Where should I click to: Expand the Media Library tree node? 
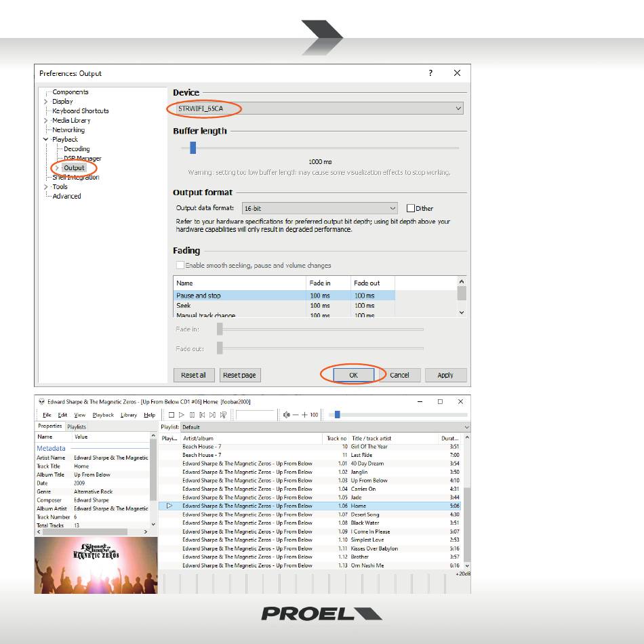pos(46,121)
